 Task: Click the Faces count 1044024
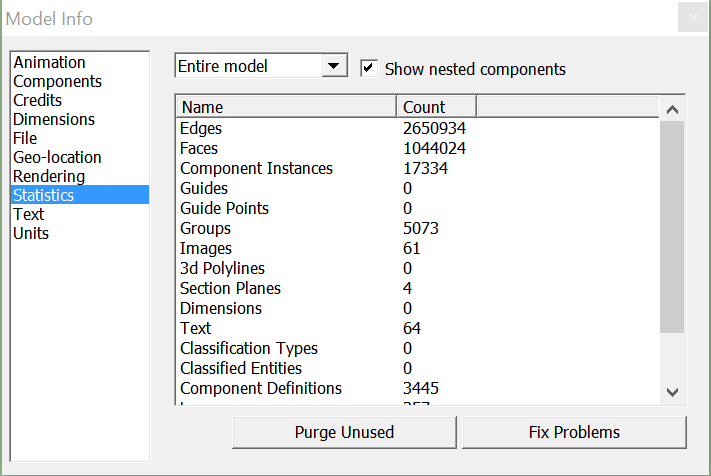click(434, 148)
